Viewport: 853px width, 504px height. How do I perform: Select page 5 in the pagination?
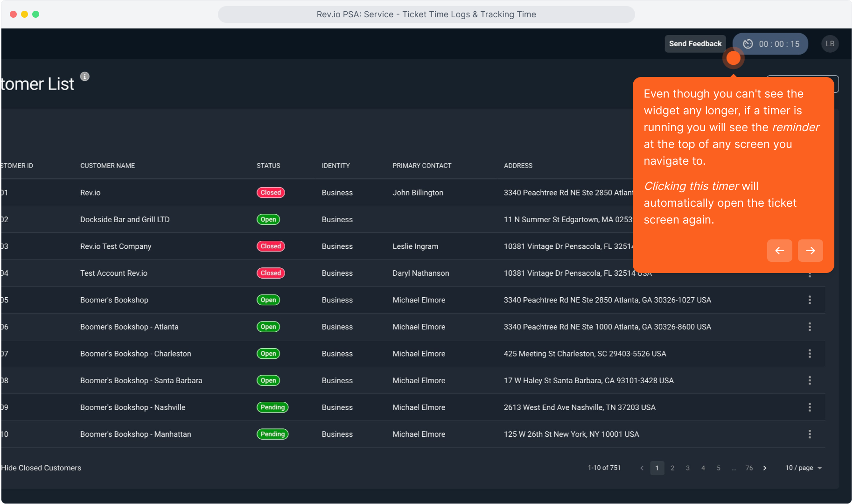click(x=719, y=468)
